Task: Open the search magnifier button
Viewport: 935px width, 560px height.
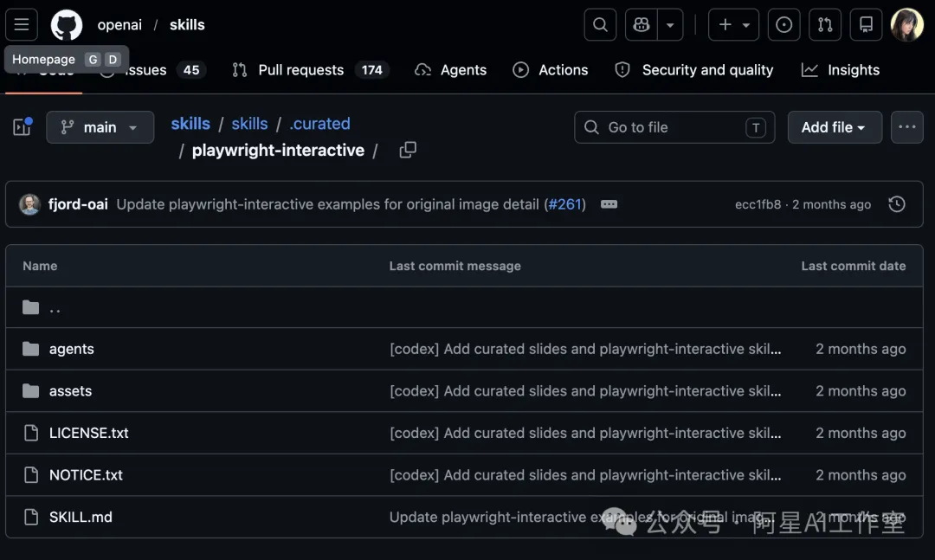Action: 600,24
